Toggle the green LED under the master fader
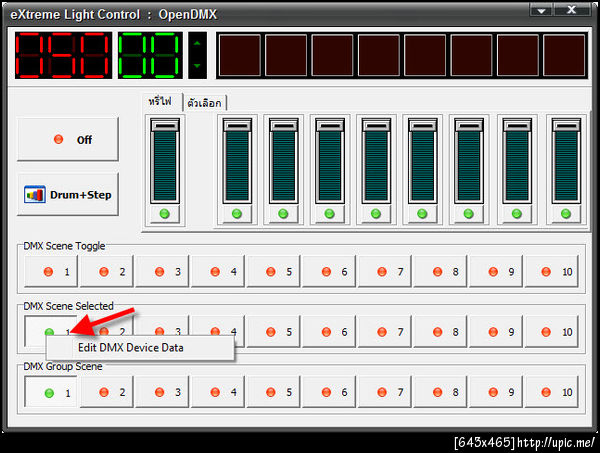600x453 pixels. tap(165, 214)
